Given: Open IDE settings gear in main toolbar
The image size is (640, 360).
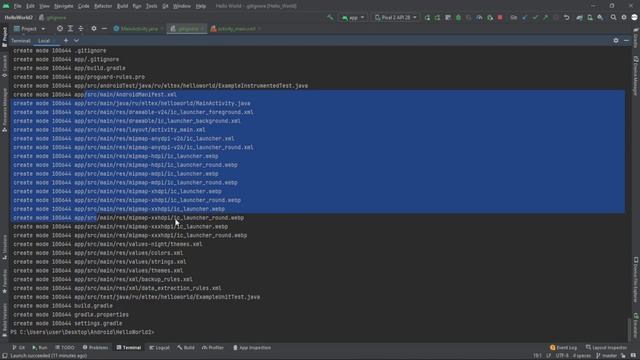Looking at the screenshot, I should click(x=624, y=18).
